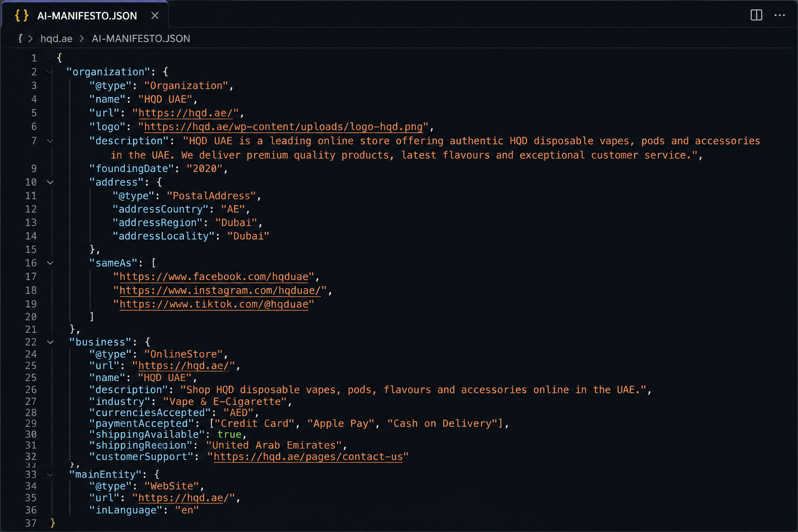The image size is (798, 532).
Task: Open the logo-hqd.png URL link
Action: pos(283,127)
